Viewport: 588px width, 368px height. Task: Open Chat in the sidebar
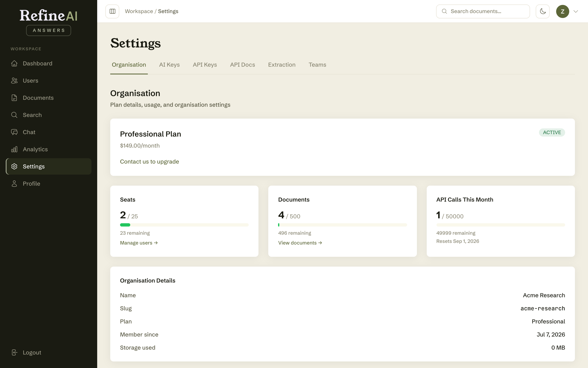(49, 132)
